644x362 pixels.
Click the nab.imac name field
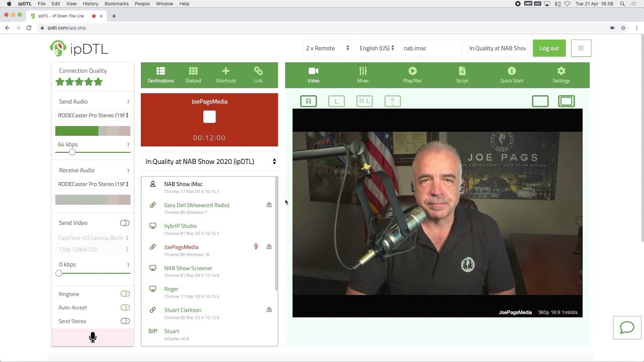pyautogui.click(x=431, y=48)
